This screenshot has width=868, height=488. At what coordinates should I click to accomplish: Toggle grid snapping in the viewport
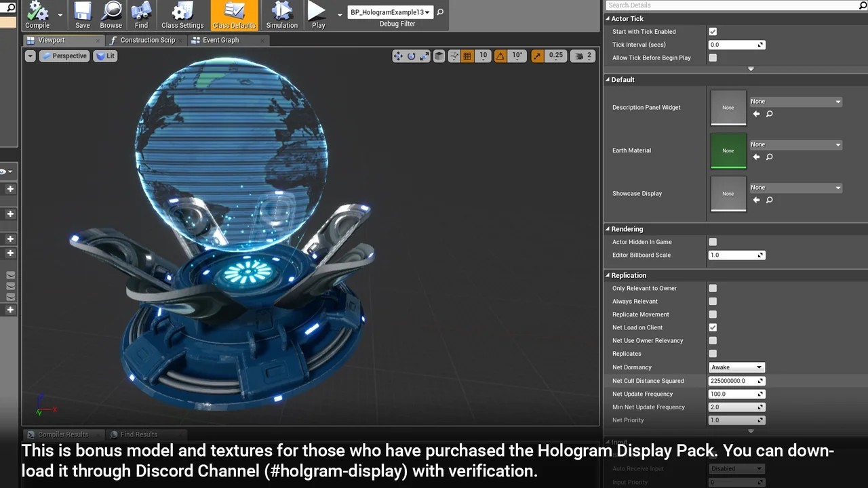(x=467, y=56)
